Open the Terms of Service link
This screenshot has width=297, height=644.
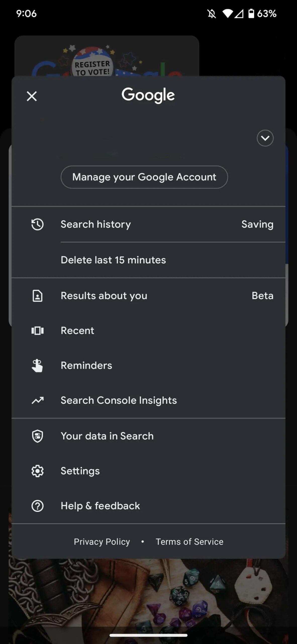189,542
